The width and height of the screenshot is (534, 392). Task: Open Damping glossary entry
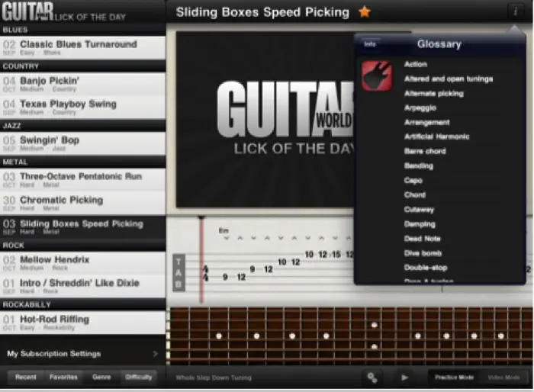click(x=420, y=224)
